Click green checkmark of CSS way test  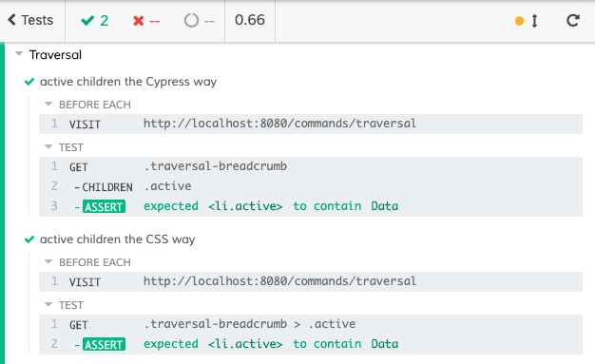tap(29, 239)
